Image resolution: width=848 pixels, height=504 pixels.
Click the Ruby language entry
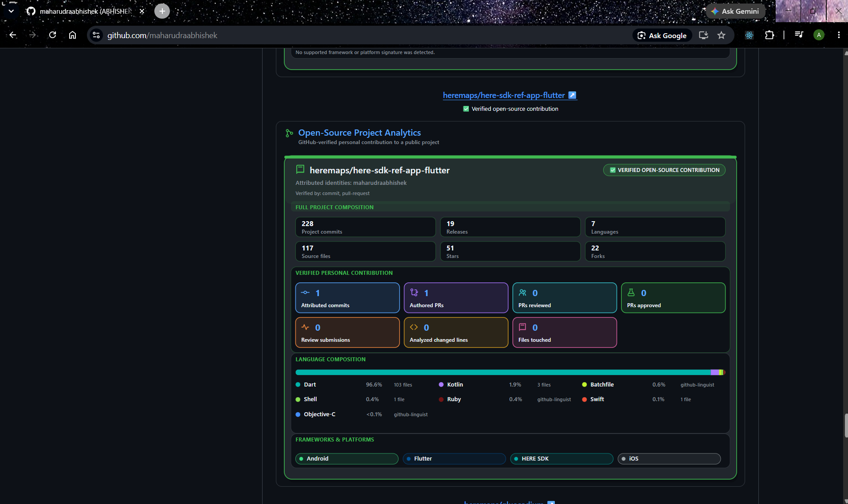coord(454,399)
